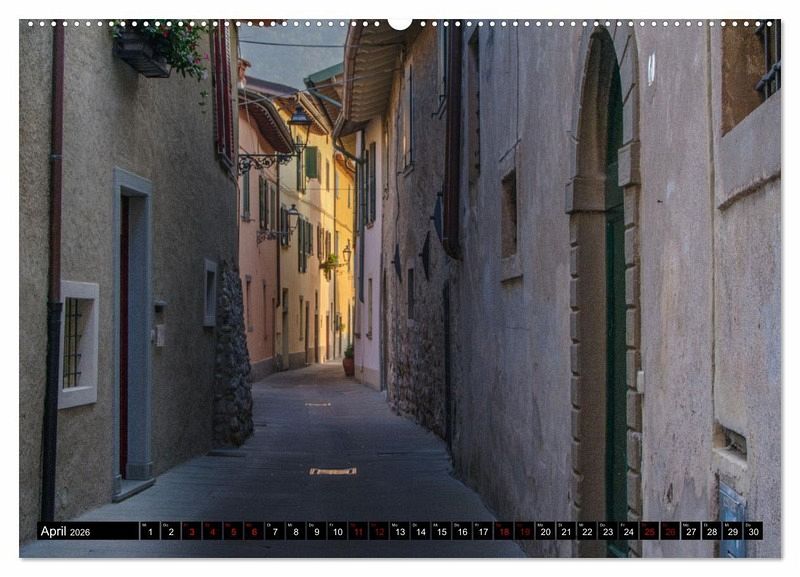Screen dimensions: 800x577
Task: Click the calendar hanging notch at top center
Action: tap(400, 22)
